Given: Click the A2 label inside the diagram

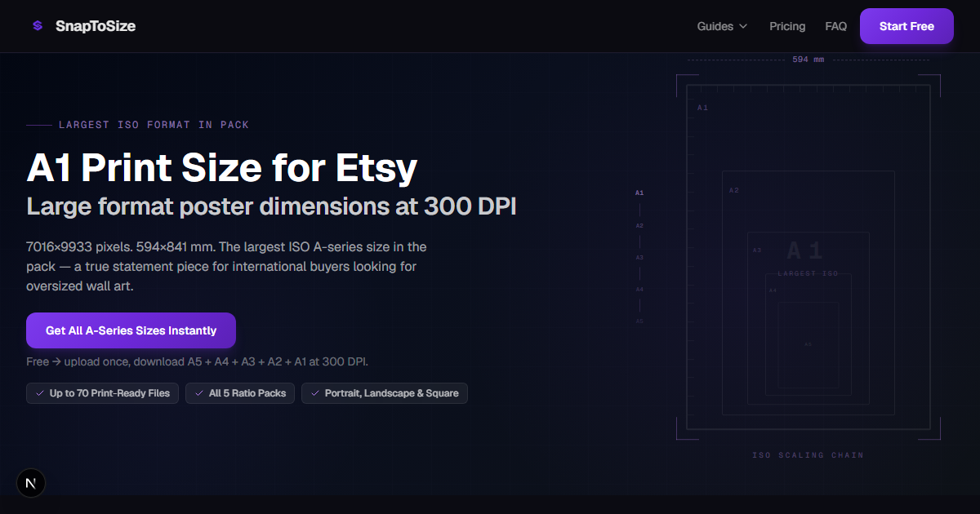Looking at the screenshot, I should [734, 191].
